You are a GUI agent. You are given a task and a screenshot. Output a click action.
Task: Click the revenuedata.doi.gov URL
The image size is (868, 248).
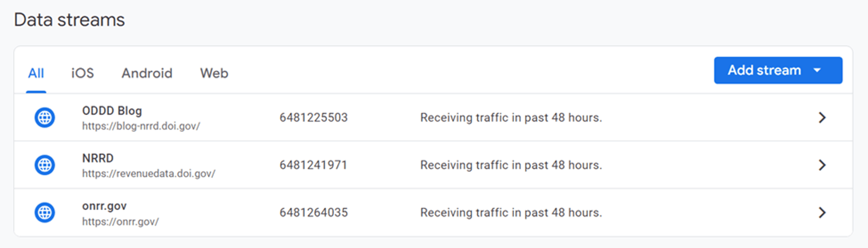[148, 174]
